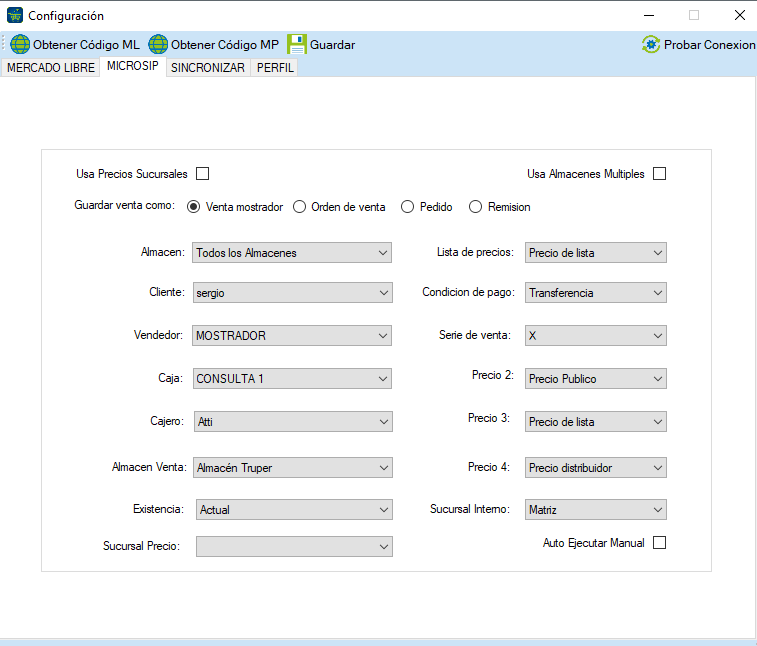757x646 pixels.
Task: Open the Existencia dropdown showing Actual
Action: click(x=294, y=509)
